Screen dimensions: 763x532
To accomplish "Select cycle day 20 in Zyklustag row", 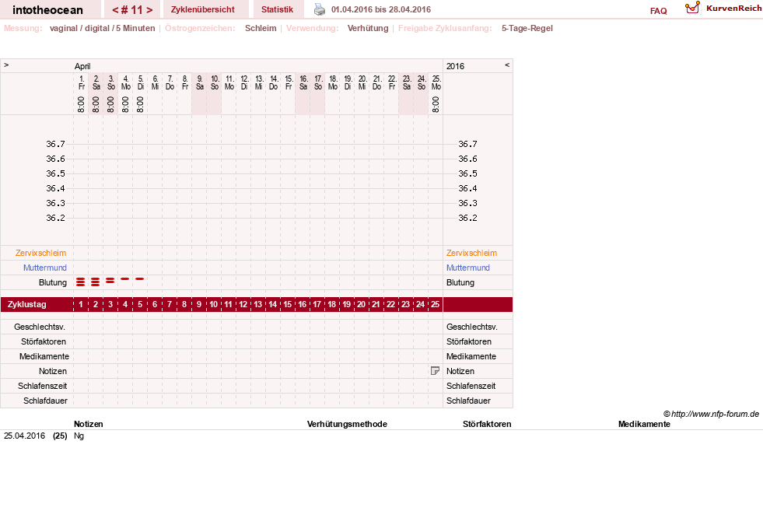I will point(361,304).
